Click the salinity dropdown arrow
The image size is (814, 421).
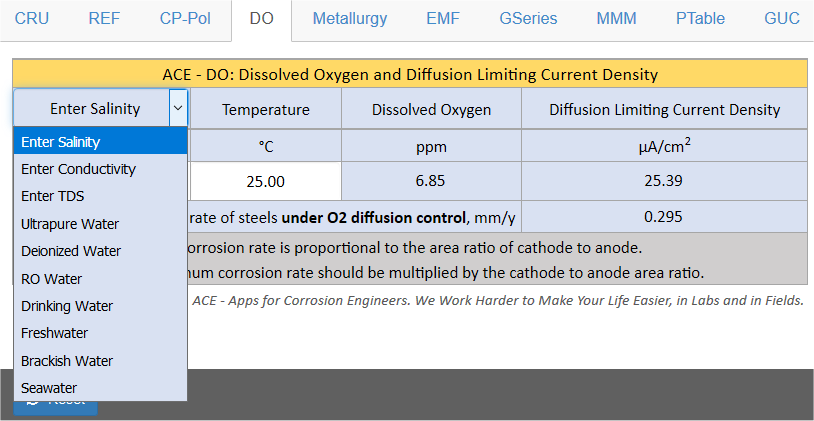pos(177,108)
